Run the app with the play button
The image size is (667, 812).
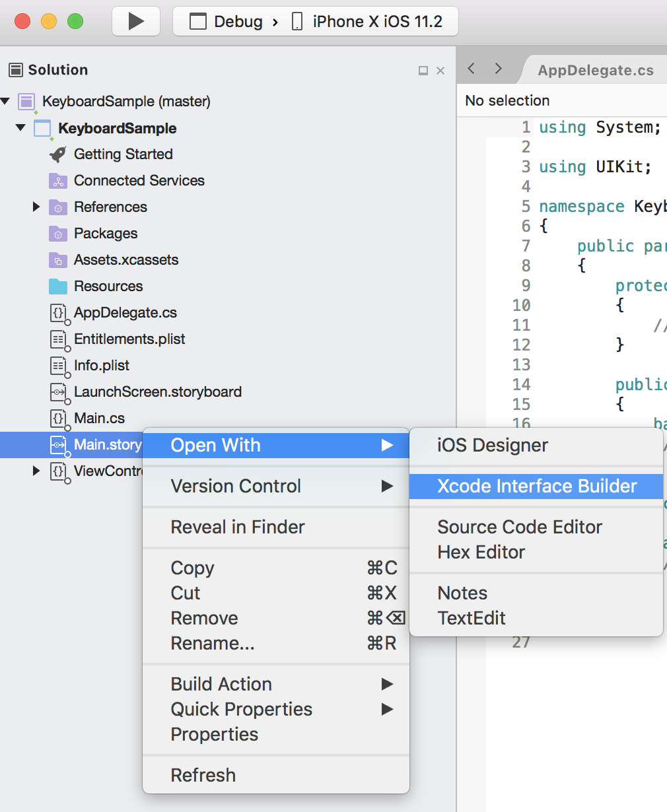click(x=136, y=20)
